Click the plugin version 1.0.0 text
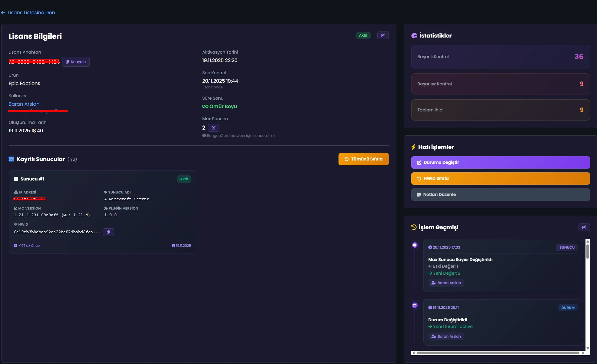This screenshot has width=597, height=364. click(x=110, y=215)
